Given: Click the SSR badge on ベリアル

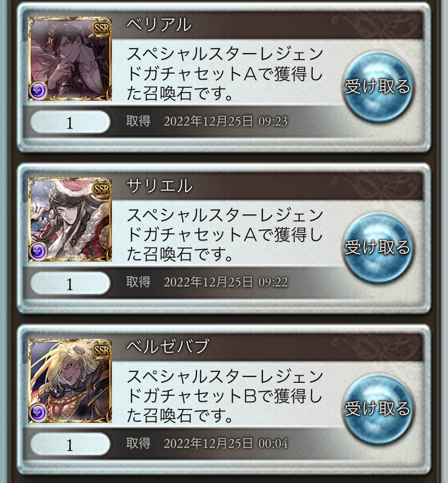Looking at the screenshot, I should tap(102, 28).
